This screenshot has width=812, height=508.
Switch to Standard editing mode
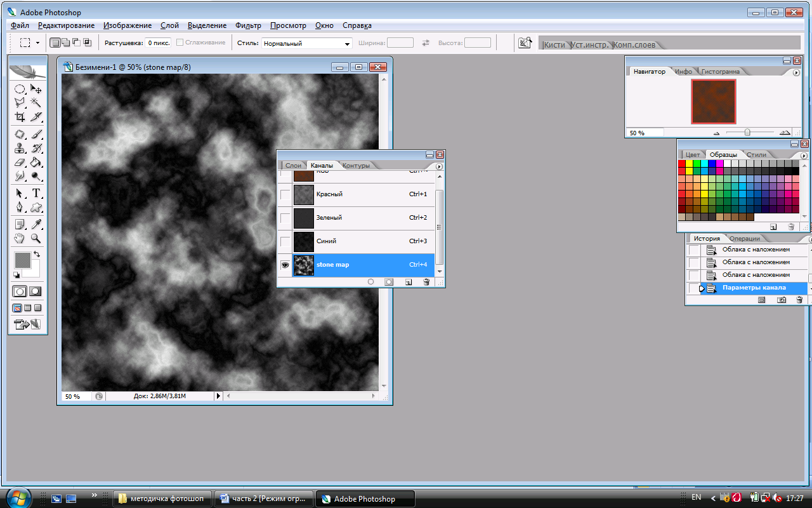[20, 291]
